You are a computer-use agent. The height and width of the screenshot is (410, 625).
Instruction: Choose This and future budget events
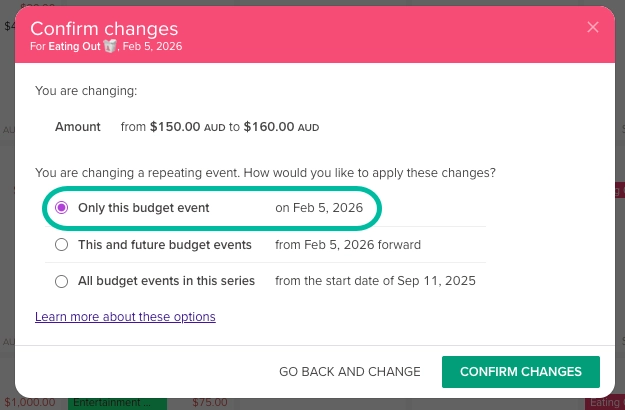coord(62,245)
